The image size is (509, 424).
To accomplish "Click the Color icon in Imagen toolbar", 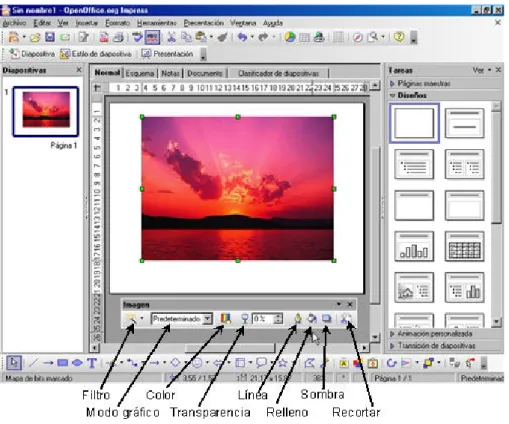I will click(x=226, y=319).
